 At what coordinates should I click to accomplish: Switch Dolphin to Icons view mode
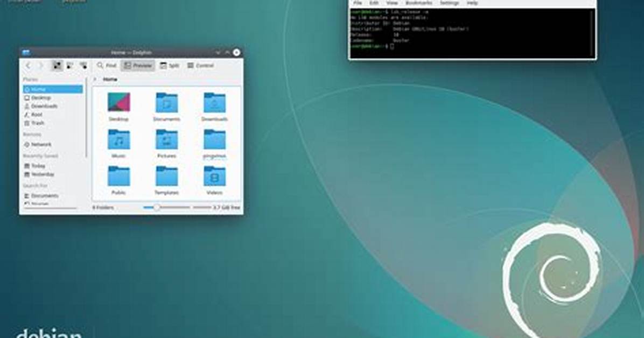tap(58, 65)
